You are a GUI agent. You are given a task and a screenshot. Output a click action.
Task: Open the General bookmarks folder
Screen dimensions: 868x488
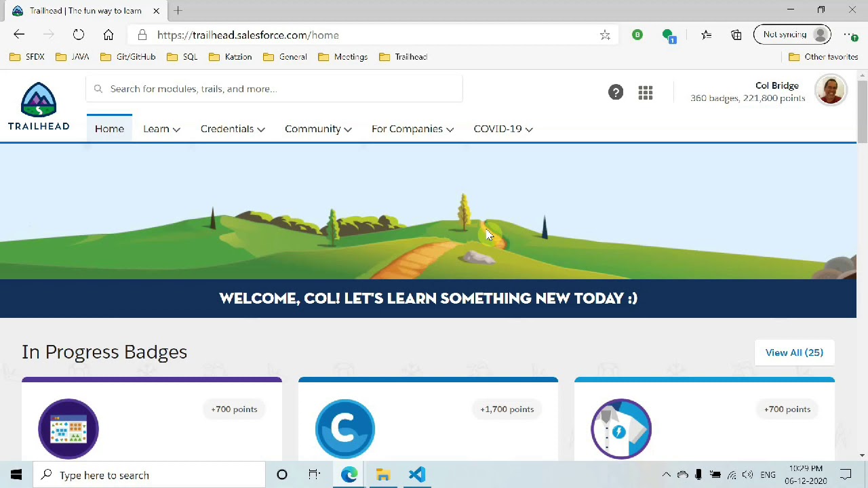285,57
